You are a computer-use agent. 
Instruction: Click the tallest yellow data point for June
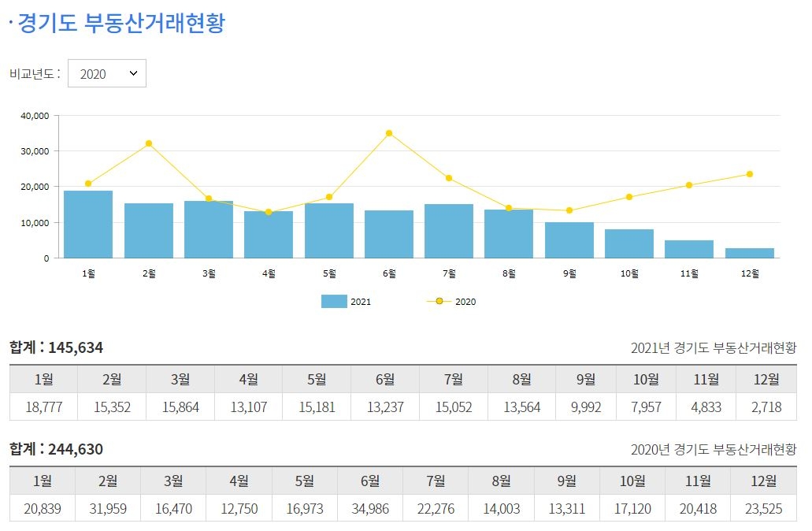tap(388, 133)
